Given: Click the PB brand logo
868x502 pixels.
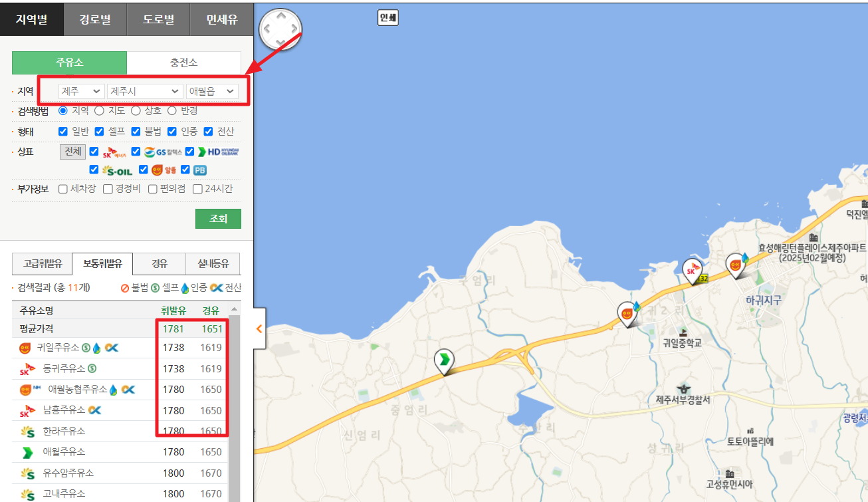Looking at the screenshot, I should click(200, 170).
